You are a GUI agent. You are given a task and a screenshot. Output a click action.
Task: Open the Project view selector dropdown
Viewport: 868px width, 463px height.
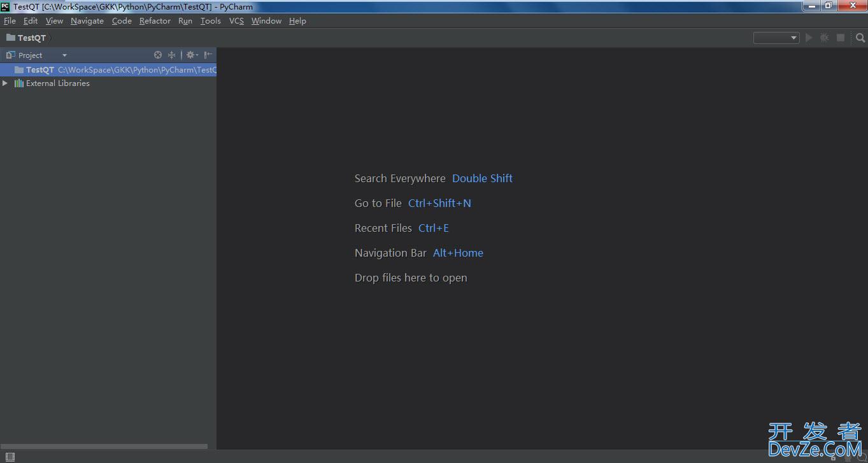(x=64, y=55)
